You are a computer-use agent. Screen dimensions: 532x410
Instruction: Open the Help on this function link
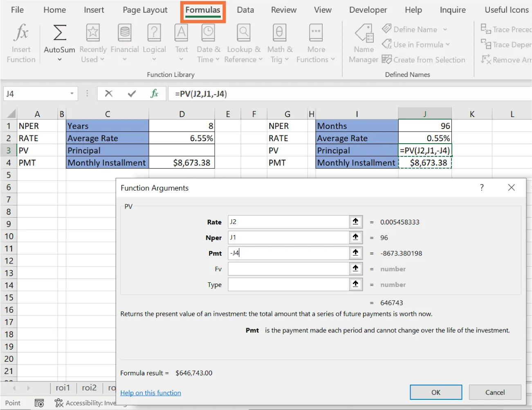tap(150, 392)
